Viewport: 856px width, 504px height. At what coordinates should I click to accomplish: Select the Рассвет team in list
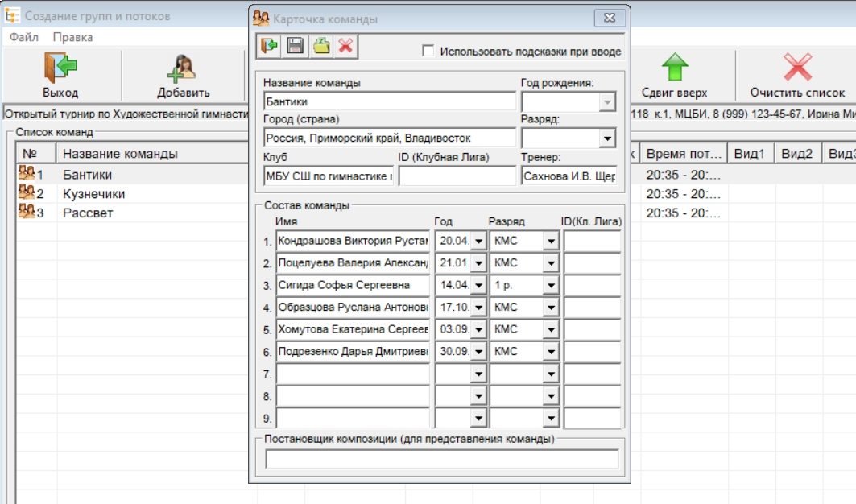coord(88,213)
